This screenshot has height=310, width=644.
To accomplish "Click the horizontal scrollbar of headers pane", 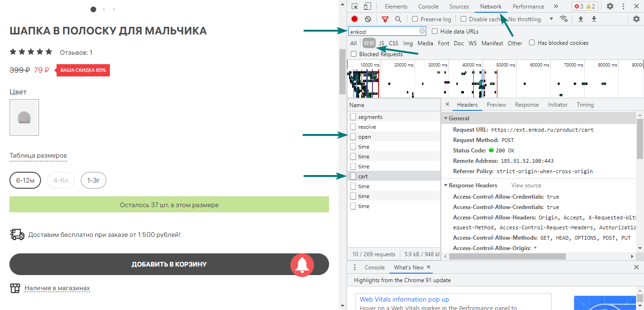I will click(507, 256).
